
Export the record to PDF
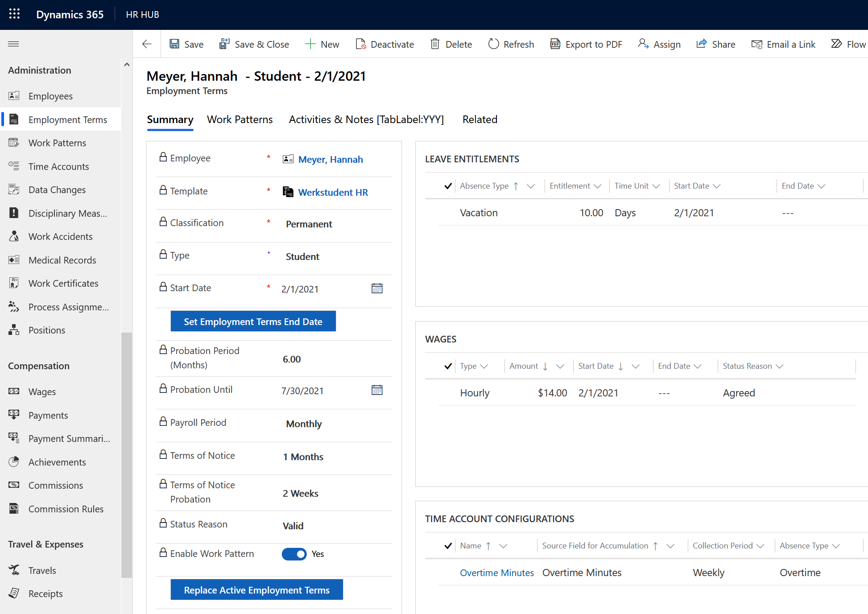coord(586,44)
